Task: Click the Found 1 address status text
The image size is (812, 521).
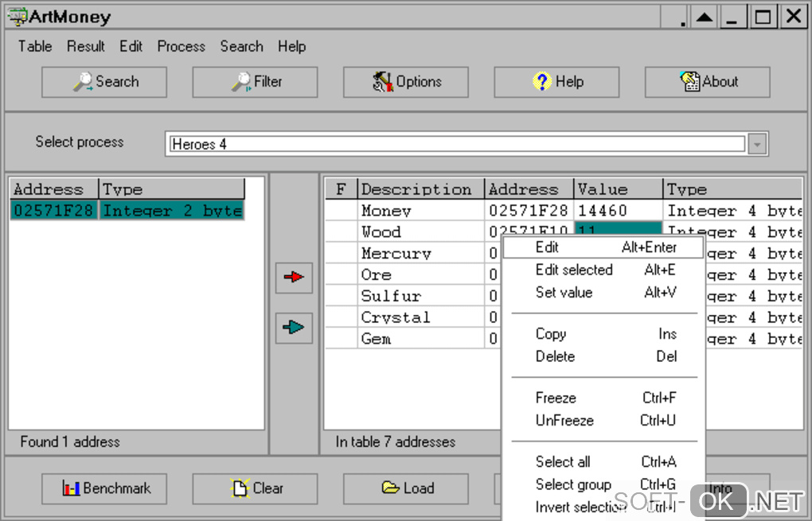Action: (70, 441)
